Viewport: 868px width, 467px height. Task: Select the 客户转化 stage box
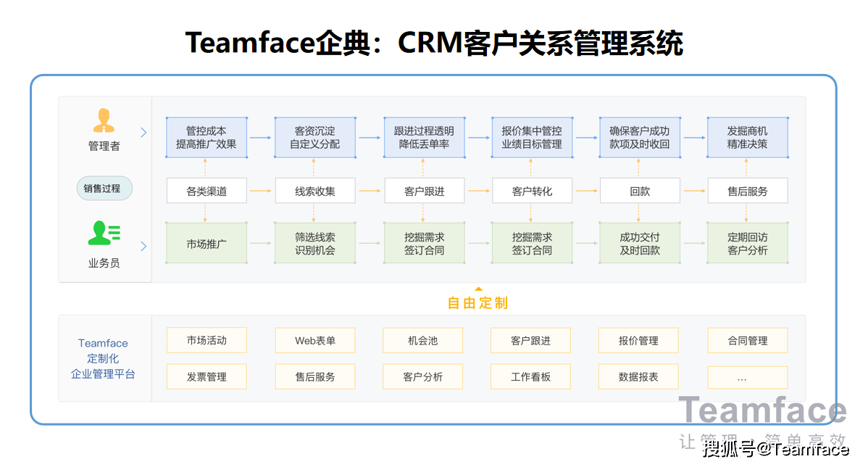[x=532, y=191]
